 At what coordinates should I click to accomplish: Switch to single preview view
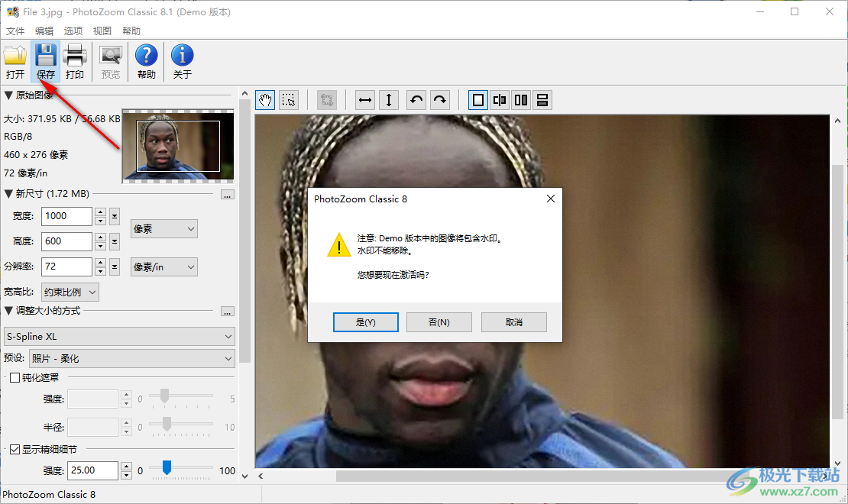click(478, 100)
